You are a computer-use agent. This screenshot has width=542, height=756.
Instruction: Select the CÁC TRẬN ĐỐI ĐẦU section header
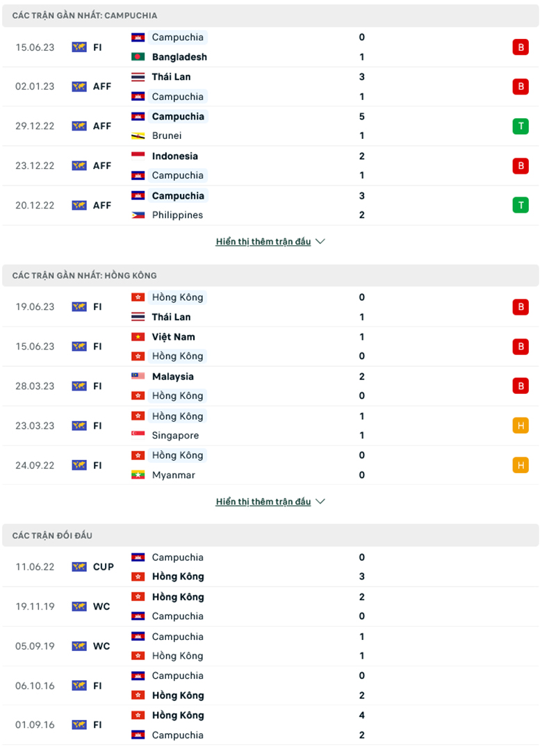(x=52, y=535)
